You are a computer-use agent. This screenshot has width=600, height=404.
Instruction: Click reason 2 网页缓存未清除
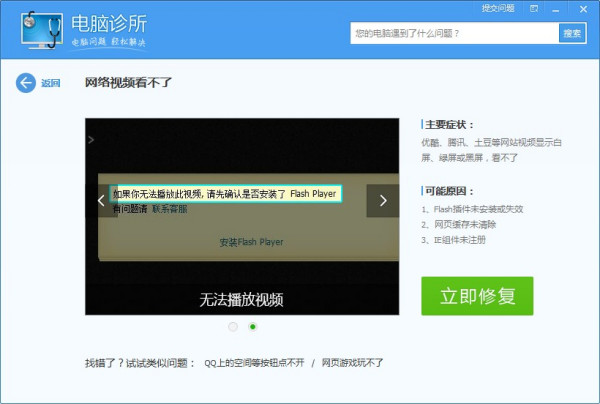[x=459, y=225]
